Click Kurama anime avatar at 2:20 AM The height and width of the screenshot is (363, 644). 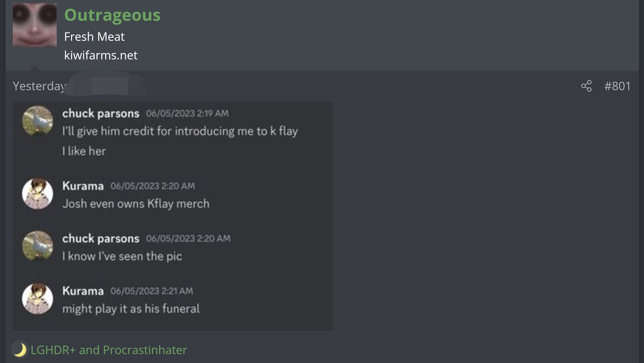click(x=37, y=194)
